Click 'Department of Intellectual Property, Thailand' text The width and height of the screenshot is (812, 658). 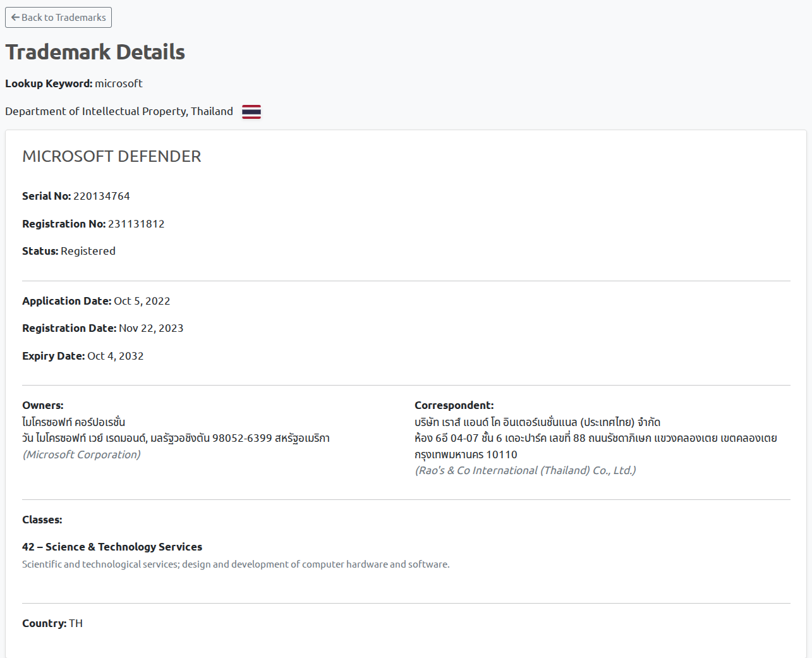tap(119, 111)
